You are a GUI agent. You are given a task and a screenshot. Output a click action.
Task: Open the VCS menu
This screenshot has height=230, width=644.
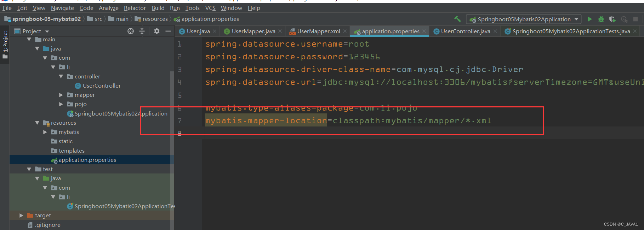[210, 8]
